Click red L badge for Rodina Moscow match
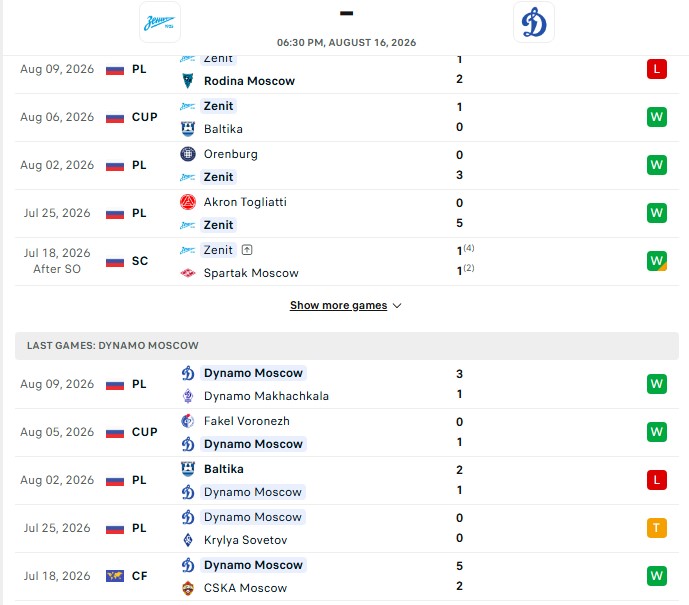The height and width of the screenshot is (605, 689). tap(656, 69)
